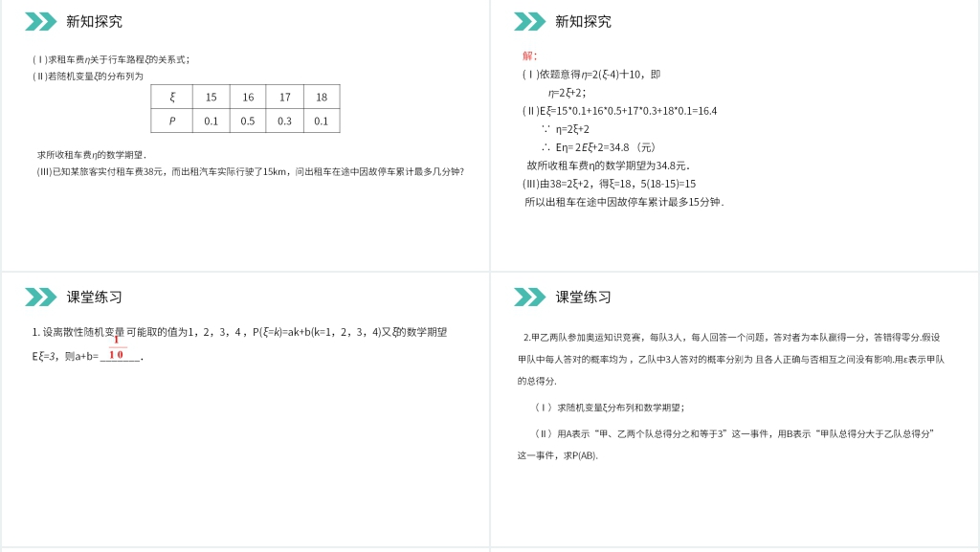980x552 pixels.
Task: Click probability cell 0.3 in table
Action: (285, 121)
